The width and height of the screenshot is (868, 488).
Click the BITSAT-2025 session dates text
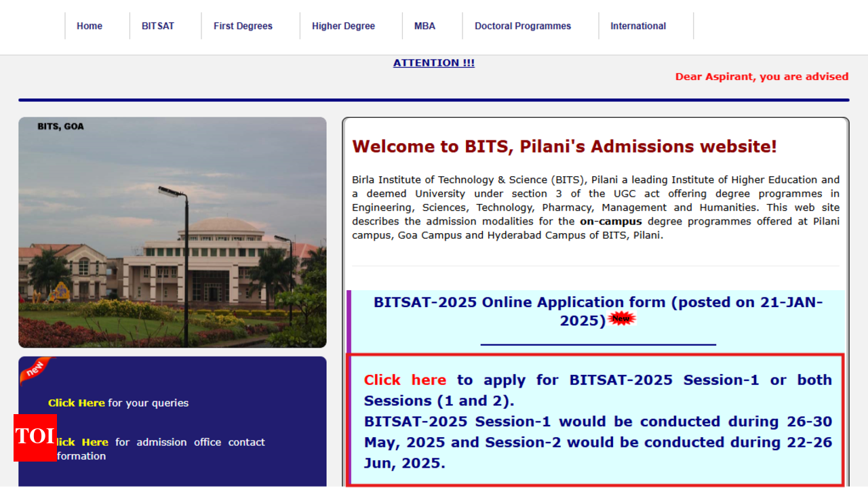tap(597, 442)
